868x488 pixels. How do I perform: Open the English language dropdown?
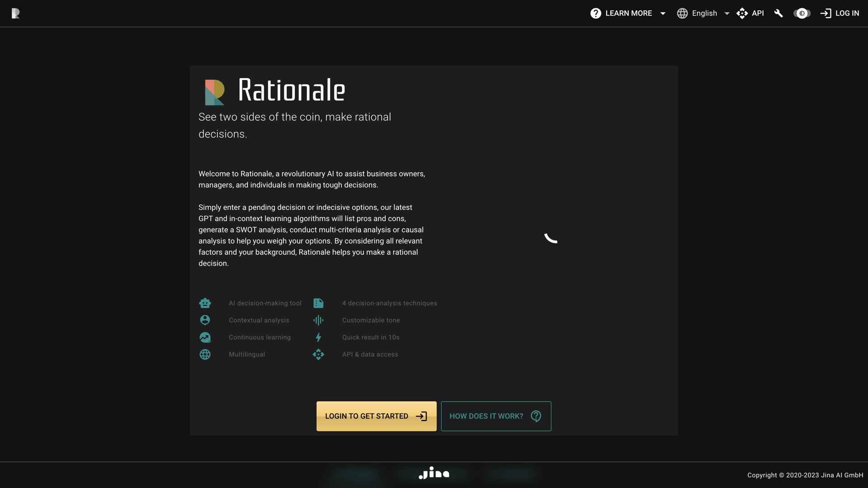click(703, 14)
